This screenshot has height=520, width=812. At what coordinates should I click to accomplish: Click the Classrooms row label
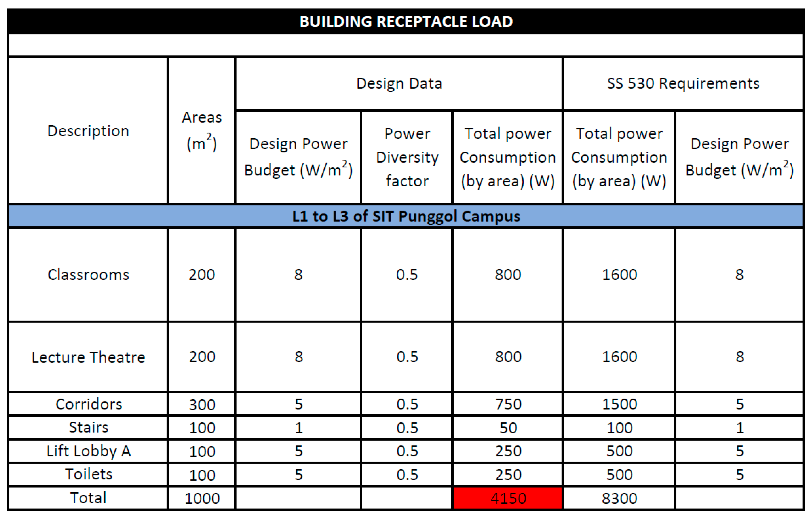[88, 275]
